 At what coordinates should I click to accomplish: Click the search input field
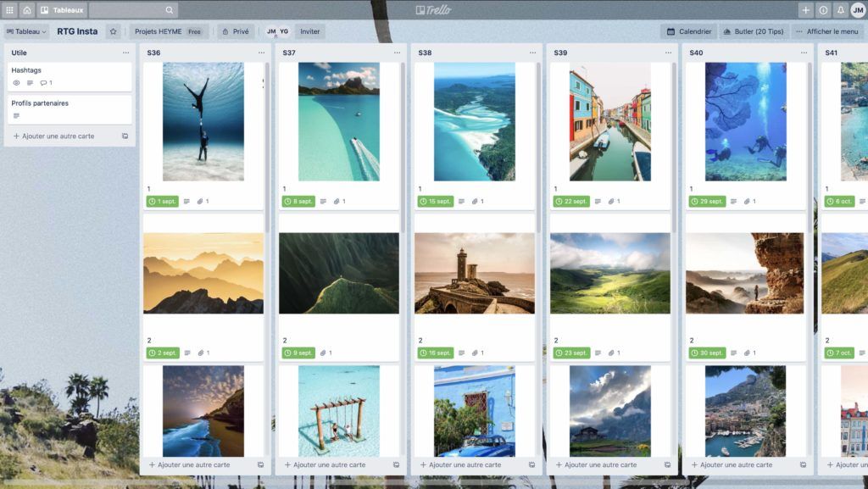point(133,10)
